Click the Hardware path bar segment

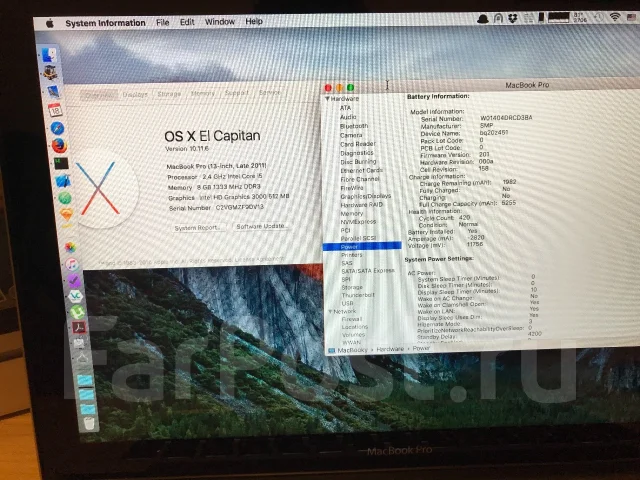[390, 349]
